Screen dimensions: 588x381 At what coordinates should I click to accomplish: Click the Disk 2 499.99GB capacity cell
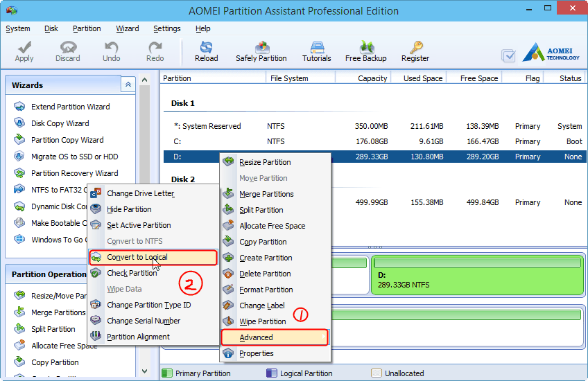(371, 202)
